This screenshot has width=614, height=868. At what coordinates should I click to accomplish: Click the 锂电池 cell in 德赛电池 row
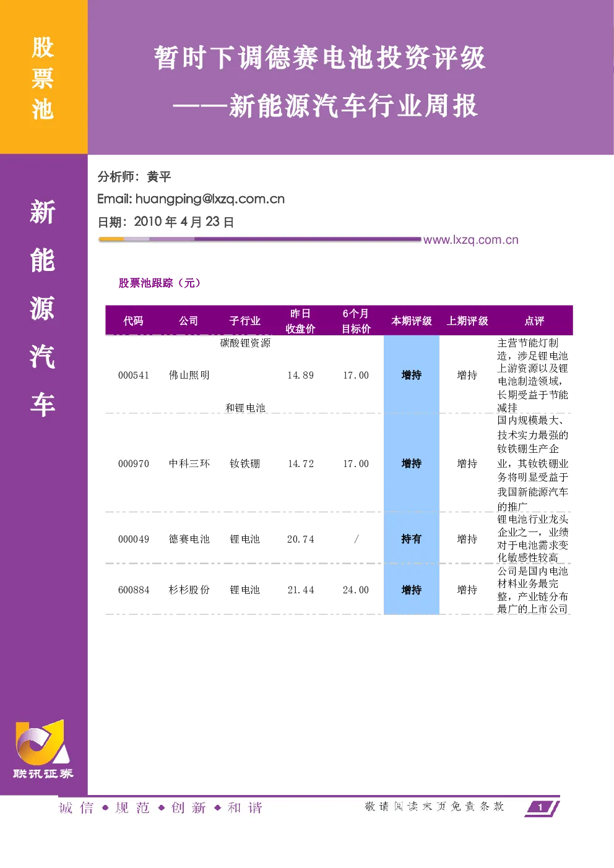pyautogui.click(x=245, y=539)
